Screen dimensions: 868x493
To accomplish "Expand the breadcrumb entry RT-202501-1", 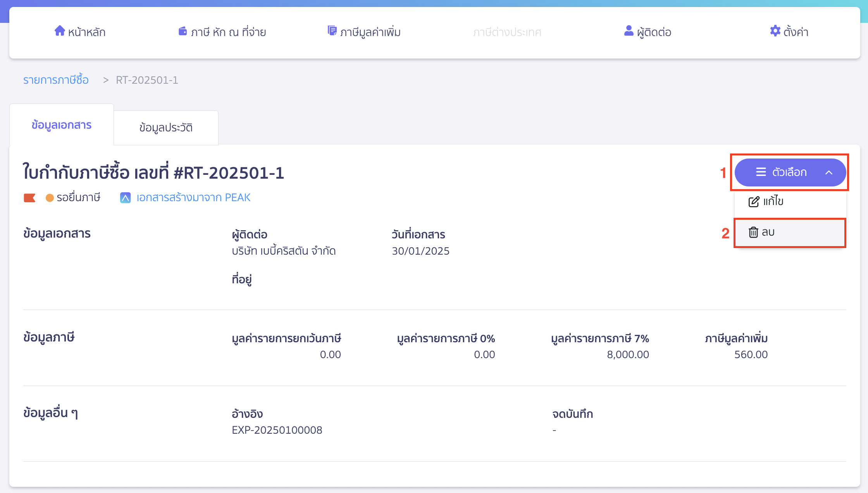I will pyautogui.click(x=147, y=80).
